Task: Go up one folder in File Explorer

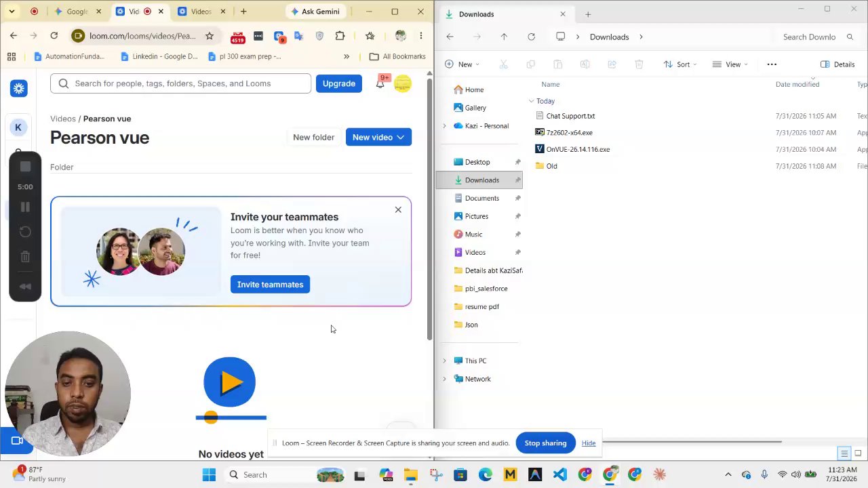Action: (504, 37)
